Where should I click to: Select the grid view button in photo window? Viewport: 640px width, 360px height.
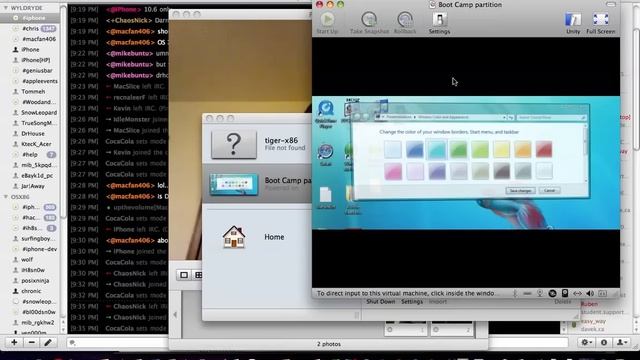tap(198, 275)
